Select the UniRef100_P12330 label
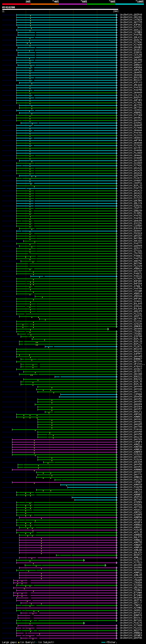 [131, 321]
